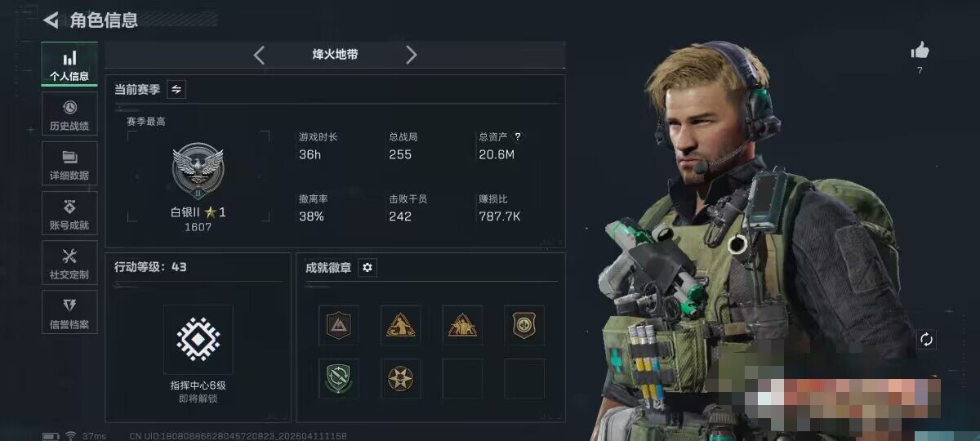Open the 个人信息 sidebar tab
Image resolution: width=980 pixels, height=441 pixels.
click(x=69, y=65)
